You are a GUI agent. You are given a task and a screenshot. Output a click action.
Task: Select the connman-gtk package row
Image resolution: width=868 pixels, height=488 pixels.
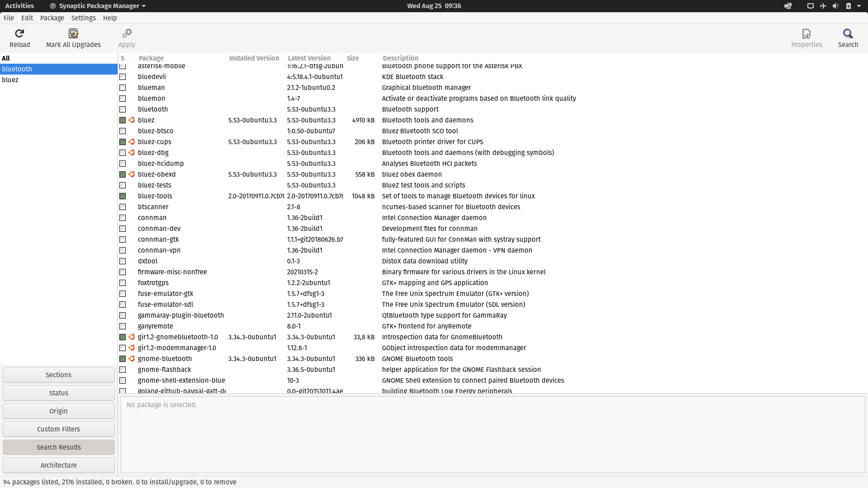click(493, 239)
